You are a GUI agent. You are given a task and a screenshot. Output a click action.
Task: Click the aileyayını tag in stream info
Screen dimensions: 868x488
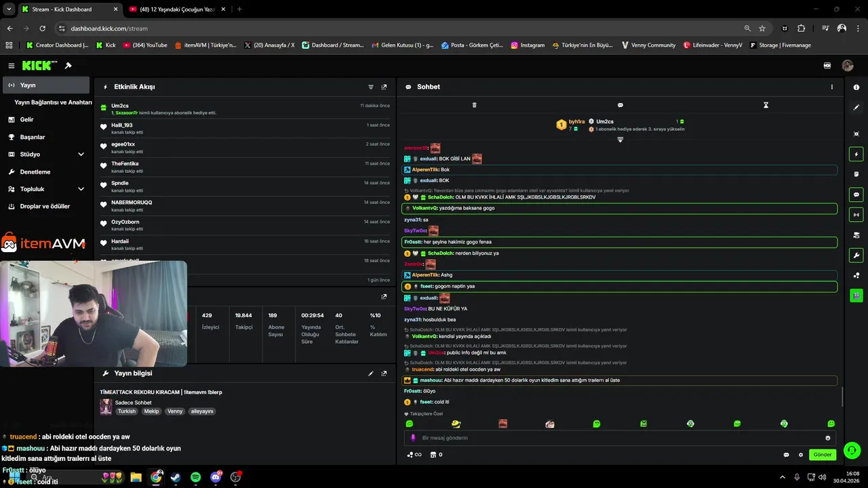pos(202,411)
